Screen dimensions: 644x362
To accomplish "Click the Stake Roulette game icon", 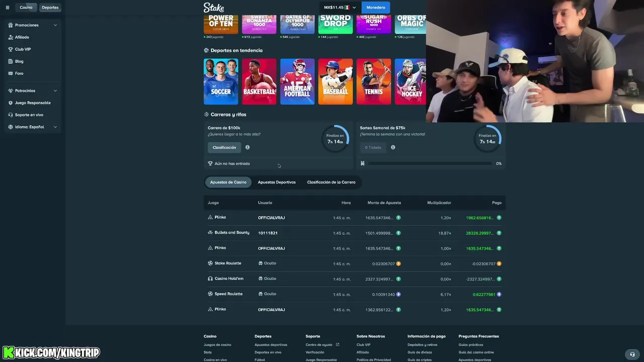I will coord(210,263).
